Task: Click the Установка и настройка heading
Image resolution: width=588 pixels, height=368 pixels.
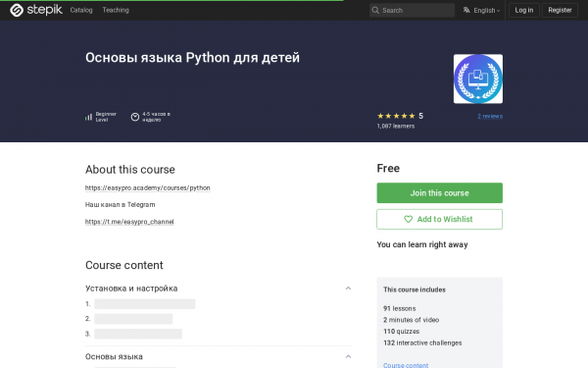Action: click(x=131, y=289)
